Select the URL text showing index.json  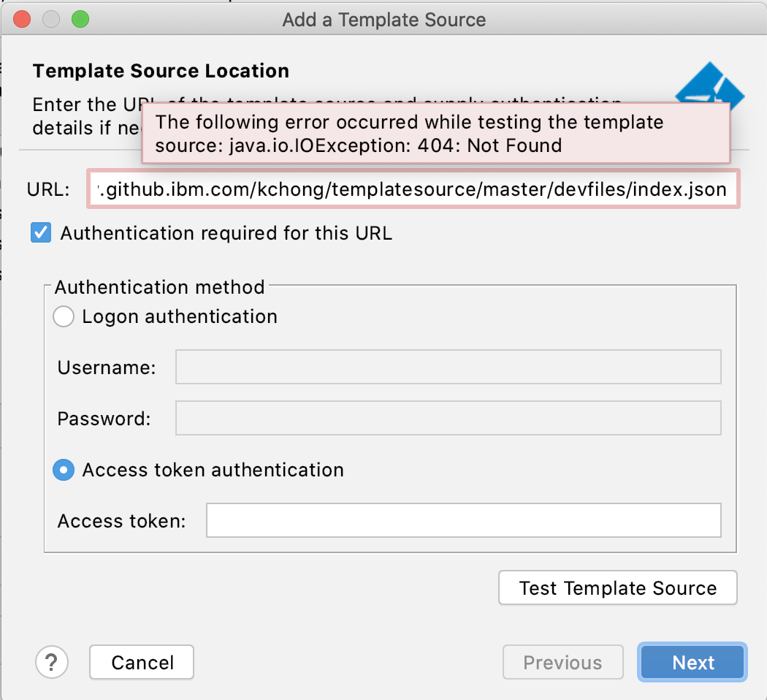pyautogui.click(x=687, y=189)
